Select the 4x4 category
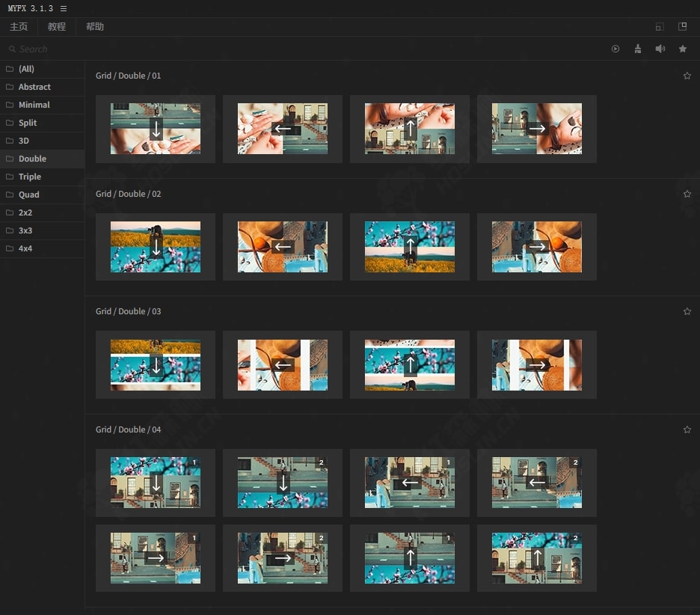 tap(43, 248)
